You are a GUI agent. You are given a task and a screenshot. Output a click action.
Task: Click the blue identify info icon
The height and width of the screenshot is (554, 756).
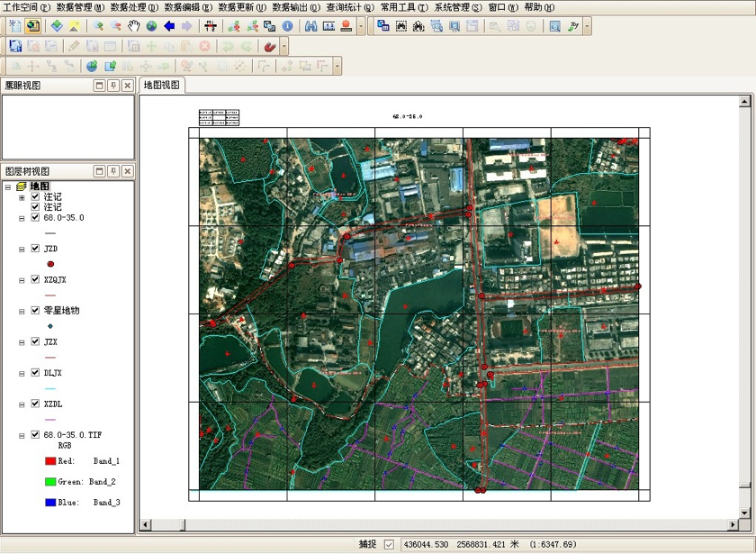point(287,26)
